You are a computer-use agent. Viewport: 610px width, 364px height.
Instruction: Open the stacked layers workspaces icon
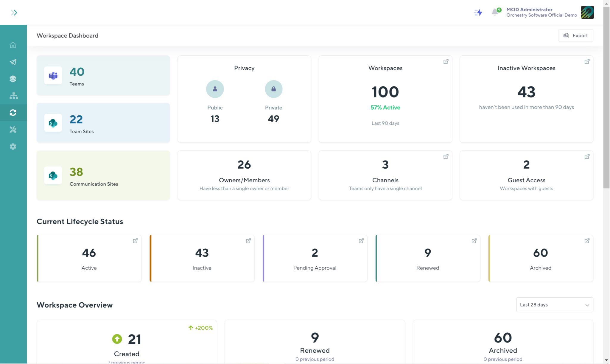[x=13, y=79]
